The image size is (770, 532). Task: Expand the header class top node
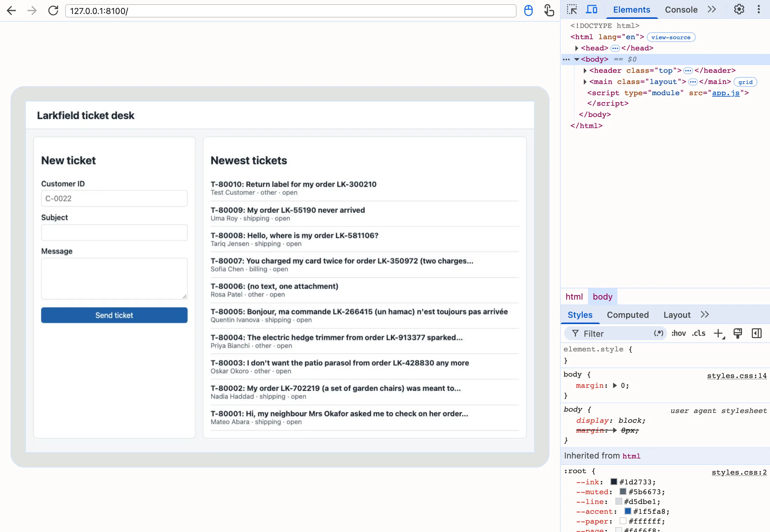pyautogui.click(x=585, y=70)
